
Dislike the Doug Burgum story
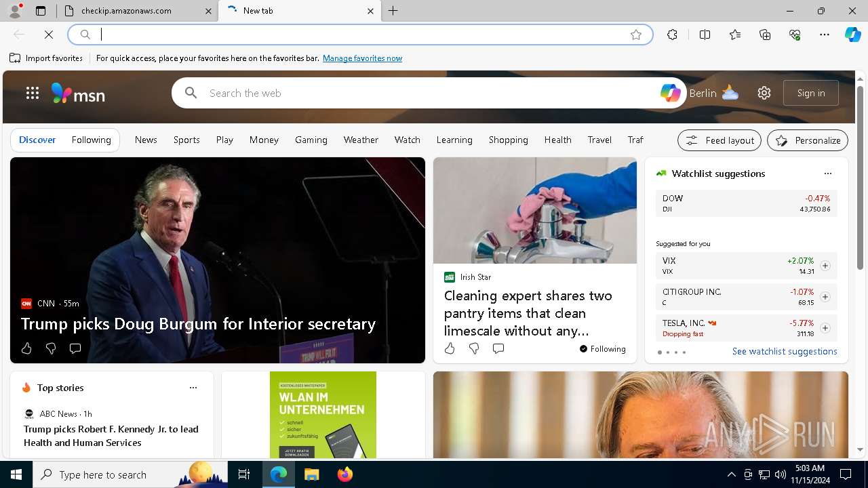click(51, 348)
